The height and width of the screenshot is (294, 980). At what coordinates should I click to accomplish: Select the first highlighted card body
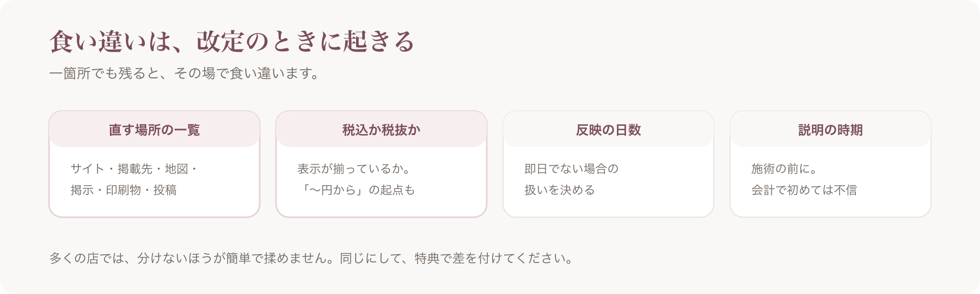tap(154, 181)
